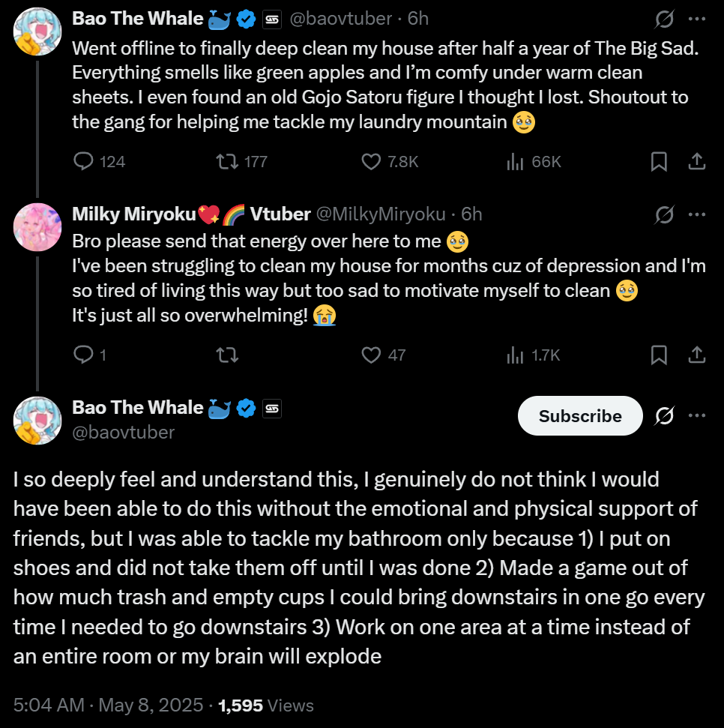Reply to Bao The Whale's first tweet
This screenshot has height=728, width=724.
[84, 161]
